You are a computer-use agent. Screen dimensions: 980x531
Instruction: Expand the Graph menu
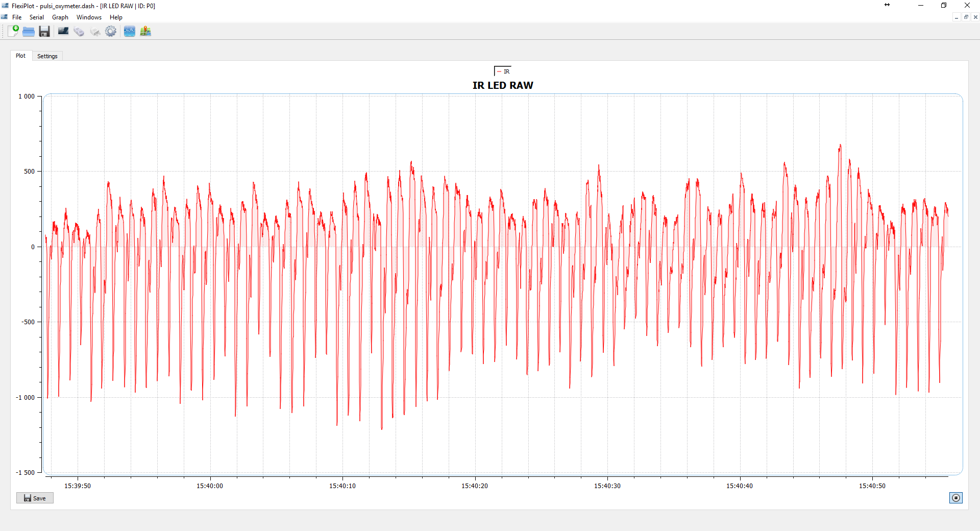(60, 17)
